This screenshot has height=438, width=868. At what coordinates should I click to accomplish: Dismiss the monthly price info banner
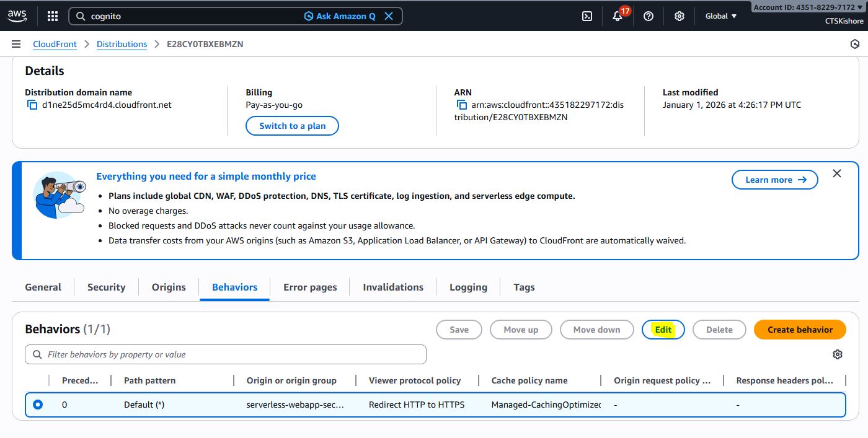point(837,173)
